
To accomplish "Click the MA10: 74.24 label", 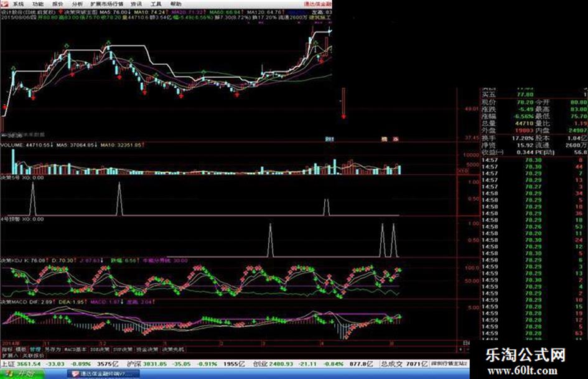I will pos(151,12).
